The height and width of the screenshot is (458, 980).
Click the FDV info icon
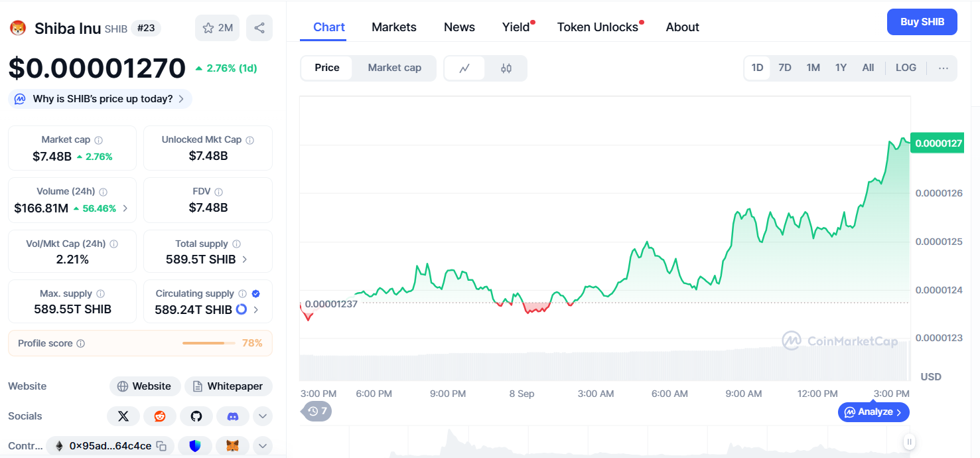pos(220,192)
